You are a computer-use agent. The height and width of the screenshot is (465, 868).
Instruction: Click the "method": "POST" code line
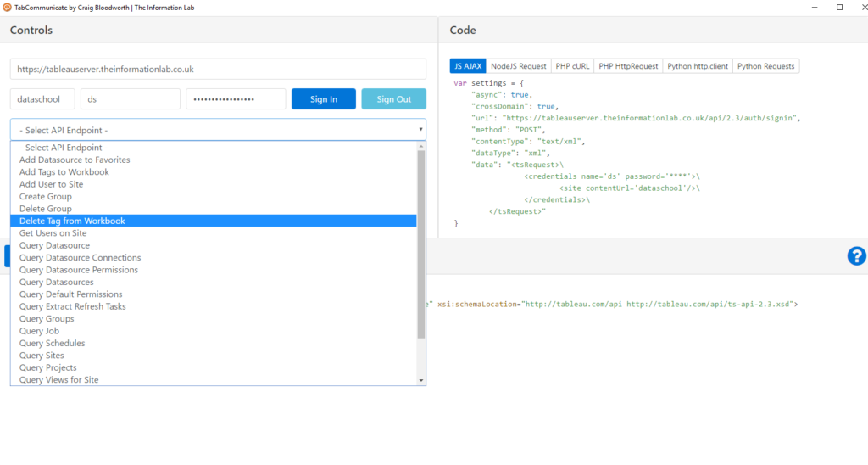click(x=509, y=130)
